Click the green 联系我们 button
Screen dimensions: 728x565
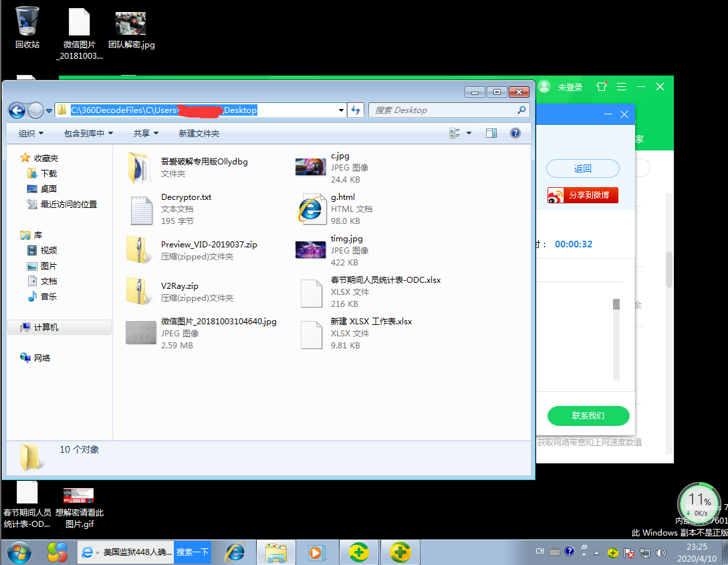click(x=588, y=415)
